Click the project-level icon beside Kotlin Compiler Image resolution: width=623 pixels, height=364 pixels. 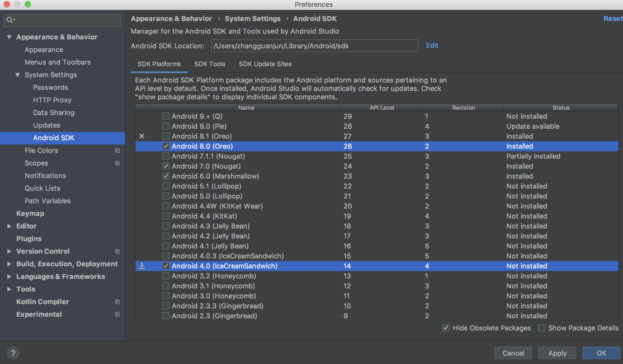pyautogui.click(x=117, y=302)
